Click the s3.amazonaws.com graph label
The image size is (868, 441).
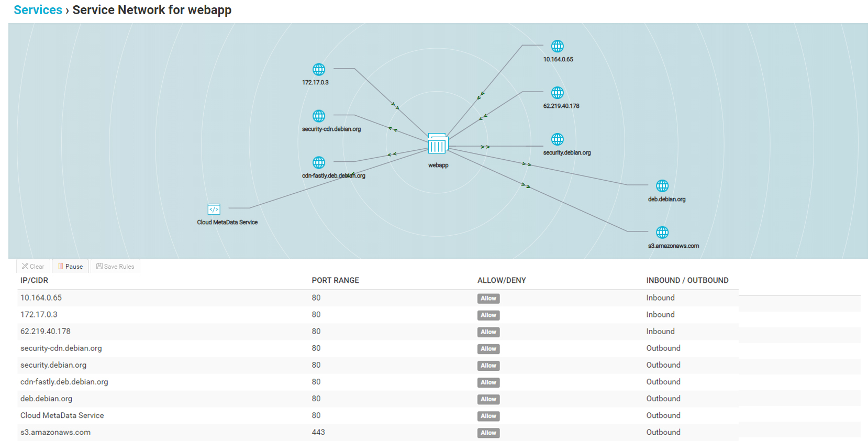click(x=673, y=246)
